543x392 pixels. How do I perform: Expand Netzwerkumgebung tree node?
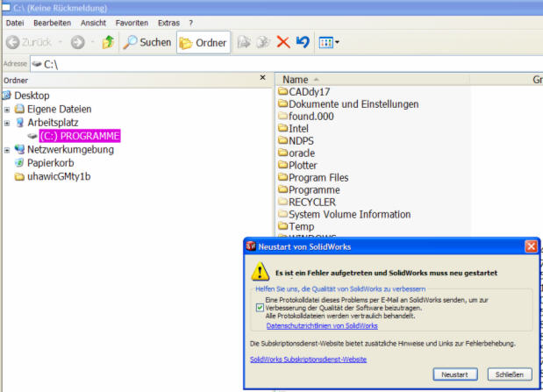[7, 150]
